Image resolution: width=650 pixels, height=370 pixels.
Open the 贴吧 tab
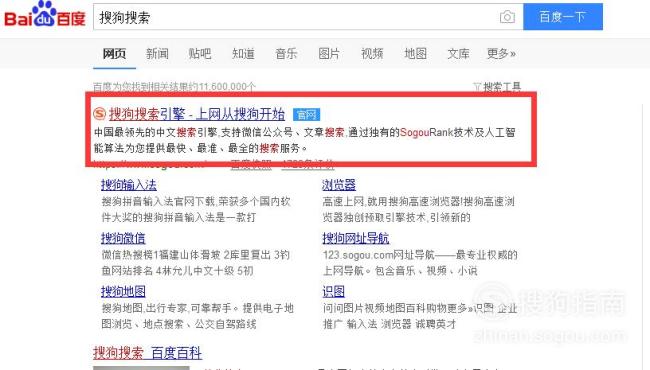[200, 54]
